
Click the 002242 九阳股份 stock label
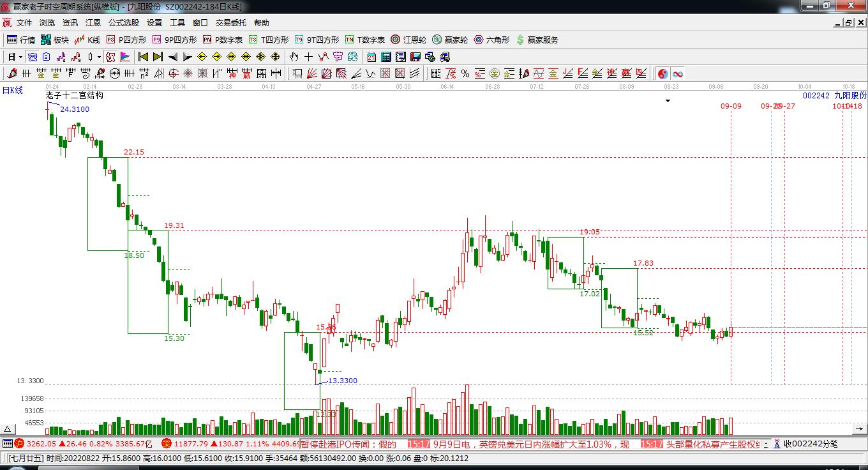pyautogui.click(x=835, y=95)
